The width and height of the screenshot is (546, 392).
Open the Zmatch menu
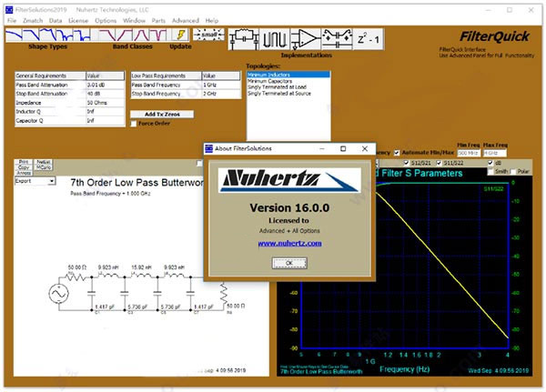[x=33, y=21]
